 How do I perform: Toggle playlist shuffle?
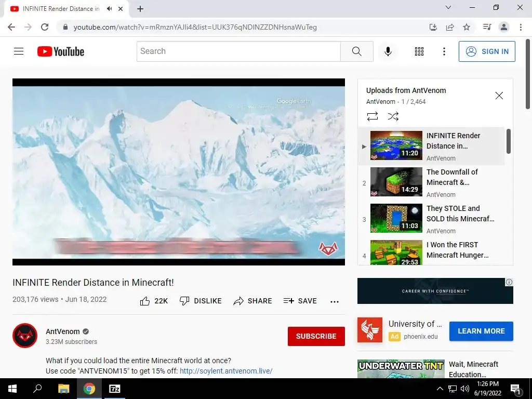click(393, 116)
